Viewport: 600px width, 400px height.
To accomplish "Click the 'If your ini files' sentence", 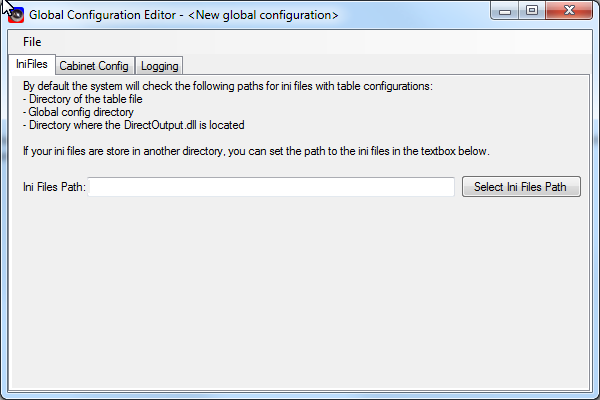I will (256, 151).
